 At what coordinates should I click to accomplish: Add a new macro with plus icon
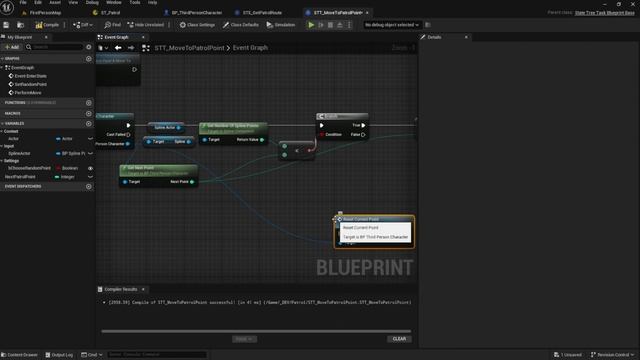pyautogui.click(x=89, y=113)
